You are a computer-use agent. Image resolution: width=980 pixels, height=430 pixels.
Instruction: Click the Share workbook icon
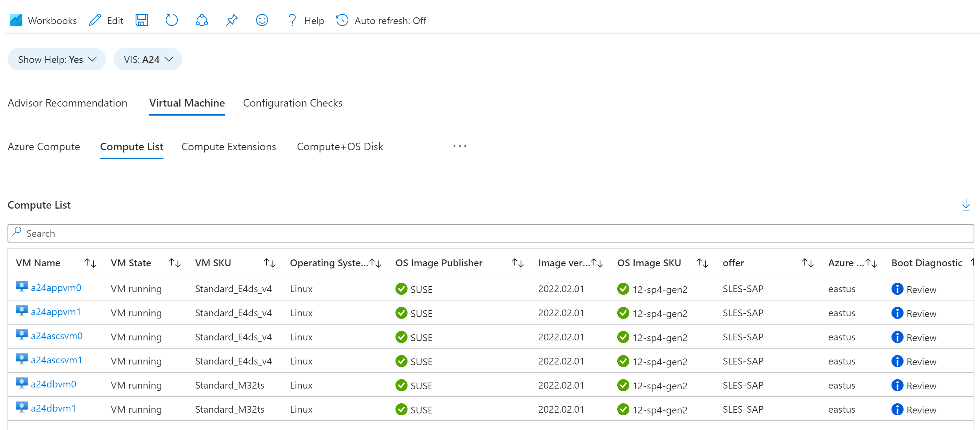click(201, 20)
